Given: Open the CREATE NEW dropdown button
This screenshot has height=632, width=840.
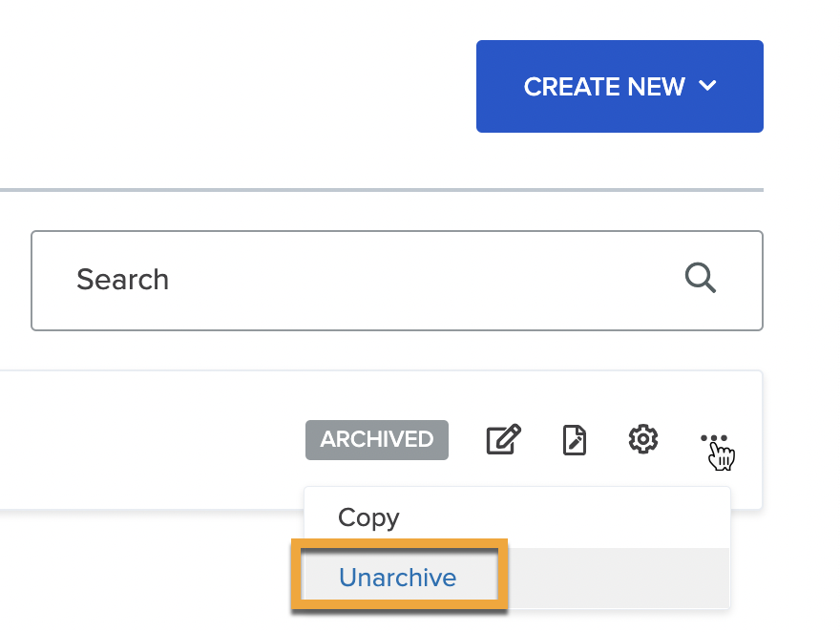Looking at the screenshot, I should (x=619, y=86).
